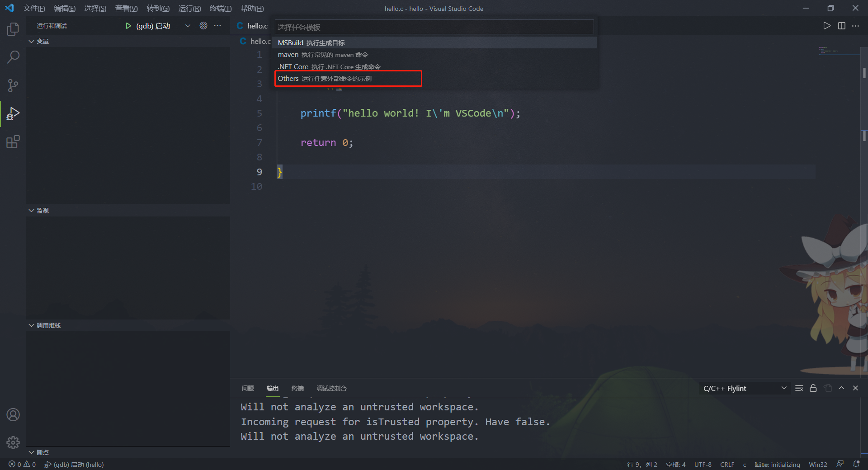Open the Search view
868x470 pixels.
13,57
